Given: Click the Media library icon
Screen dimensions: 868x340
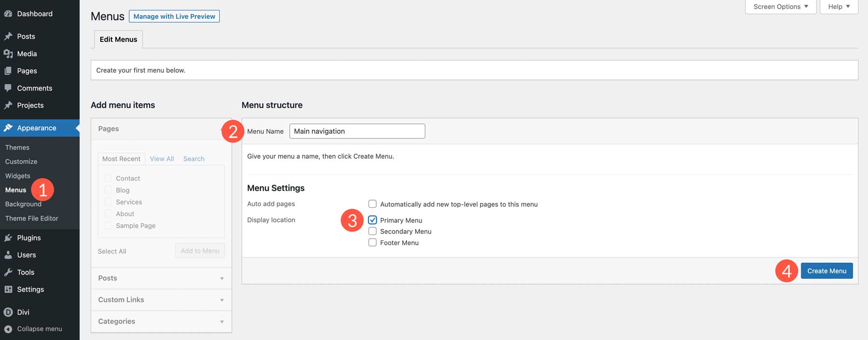Looking at the screenshot, I should point(8,54).
